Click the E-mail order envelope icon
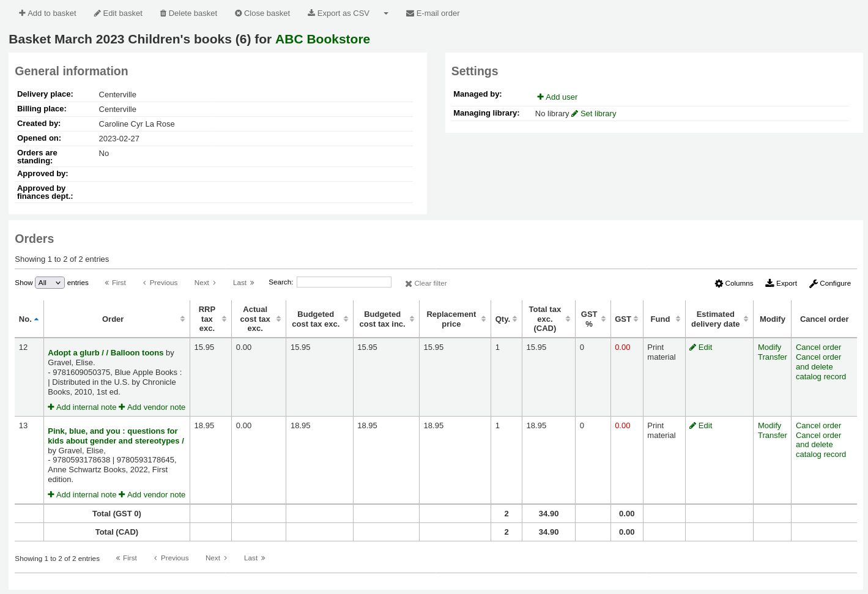 click(410, 13)
